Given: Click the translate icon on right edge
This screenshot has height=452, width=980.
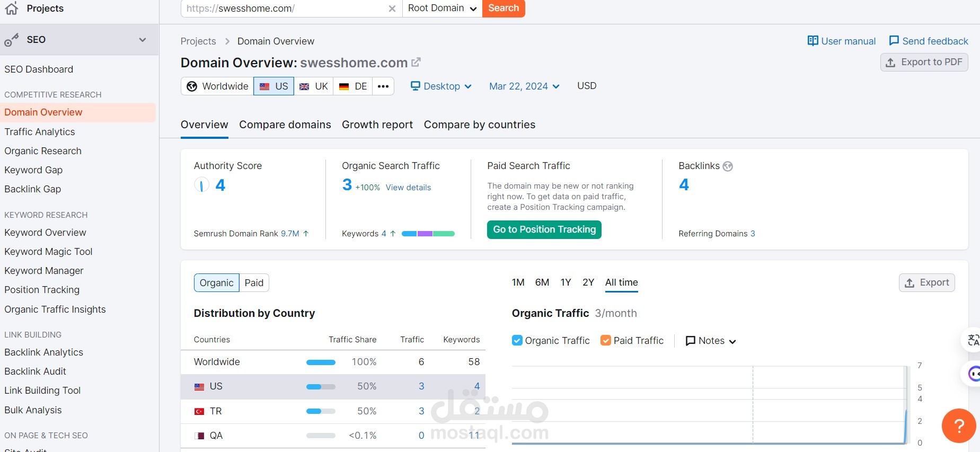Looking at the screenshot, I should tap(973, 340).
